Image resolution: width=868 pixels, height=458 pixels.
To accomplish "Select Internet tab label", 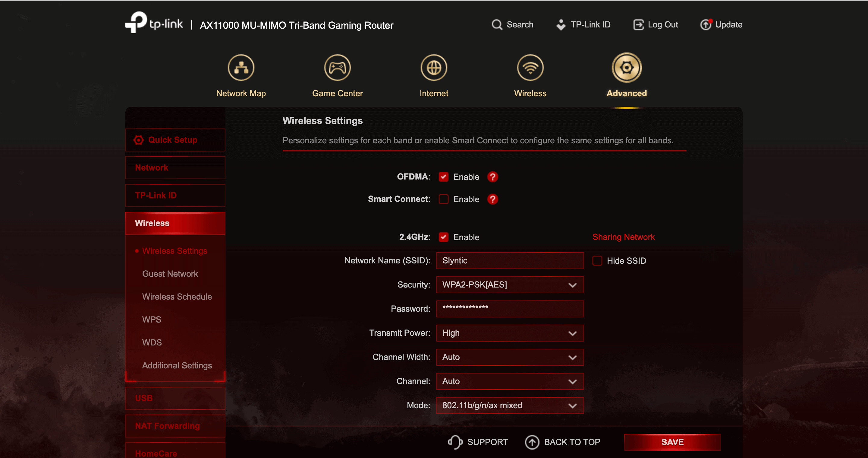I will pos(434,94).
